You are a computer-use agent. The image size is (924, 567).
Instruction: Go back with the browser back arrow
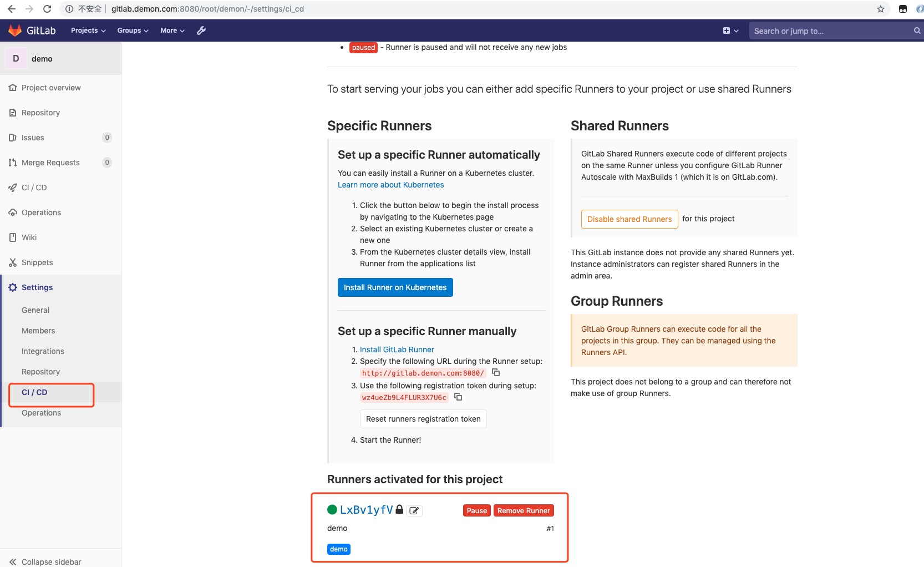pos(11,9)
